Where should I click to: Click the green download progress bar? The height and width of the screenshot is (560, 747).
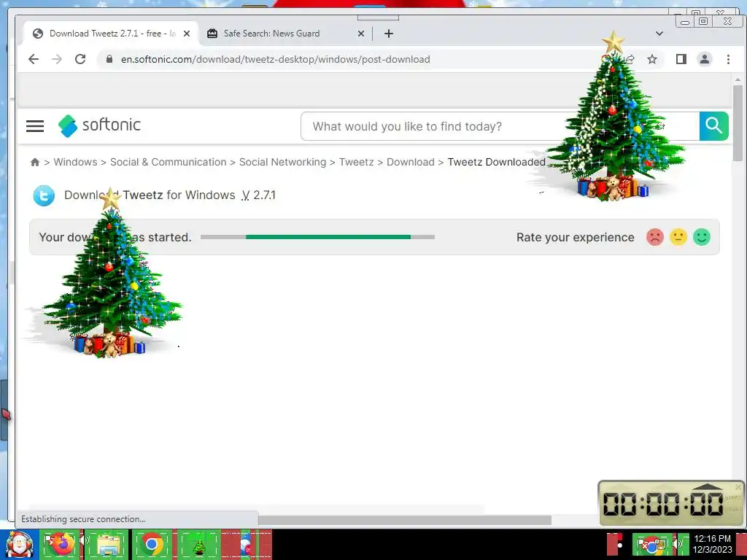click(x=328, y=237)
